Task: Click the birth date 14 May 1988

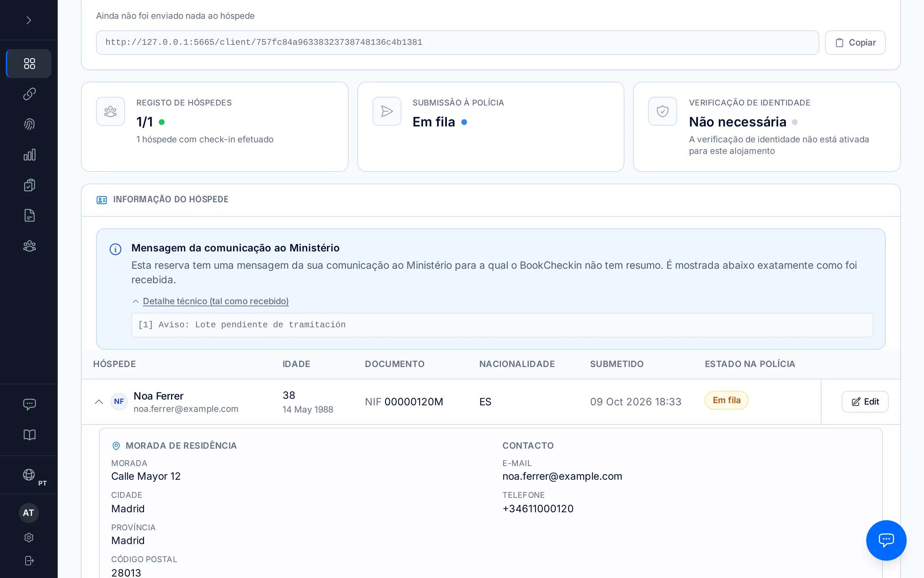Action: [x=308, y=410]
